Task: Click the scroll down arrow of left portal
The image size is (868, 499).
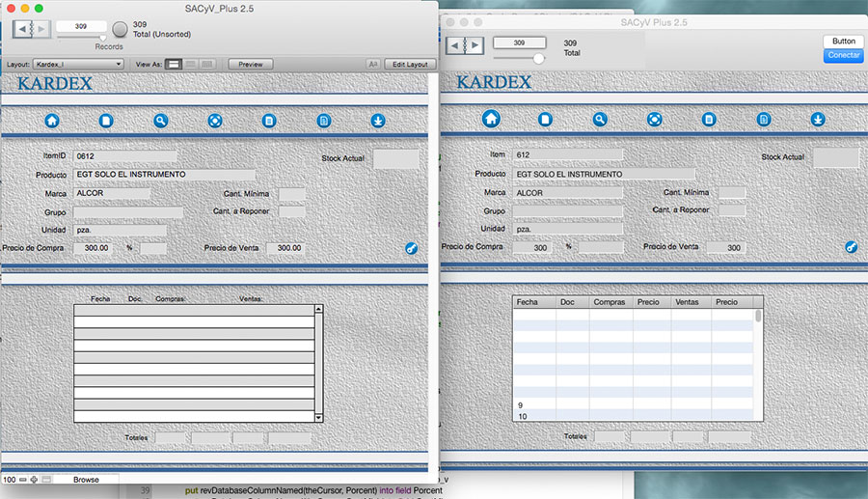Action: coord(319,417)
